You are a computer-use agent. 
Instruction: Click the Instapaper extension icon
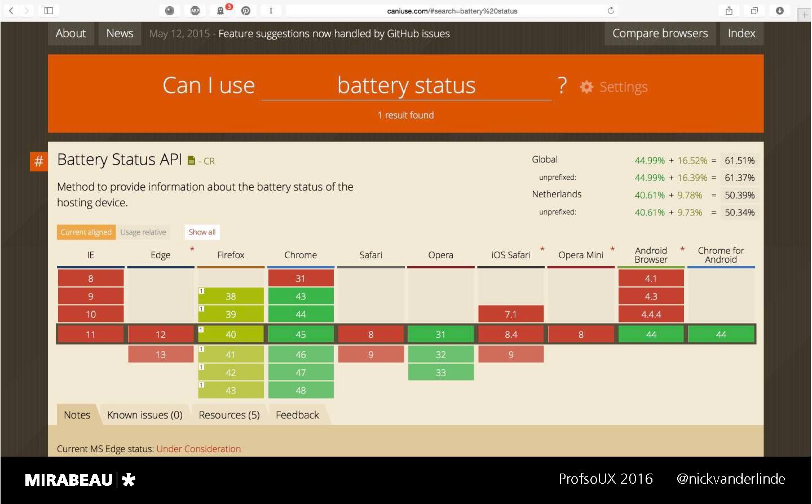[271, 10]
